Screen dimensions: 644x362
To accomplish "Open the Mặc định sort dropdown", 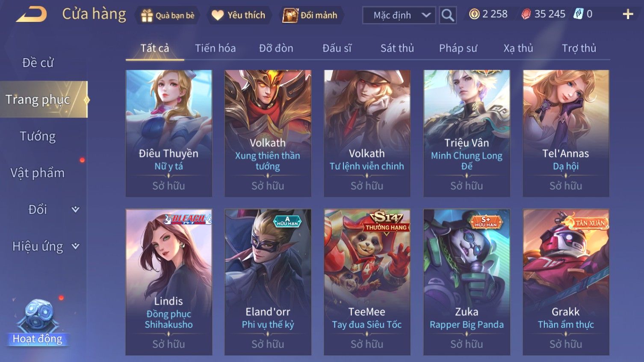I will 399,15.
